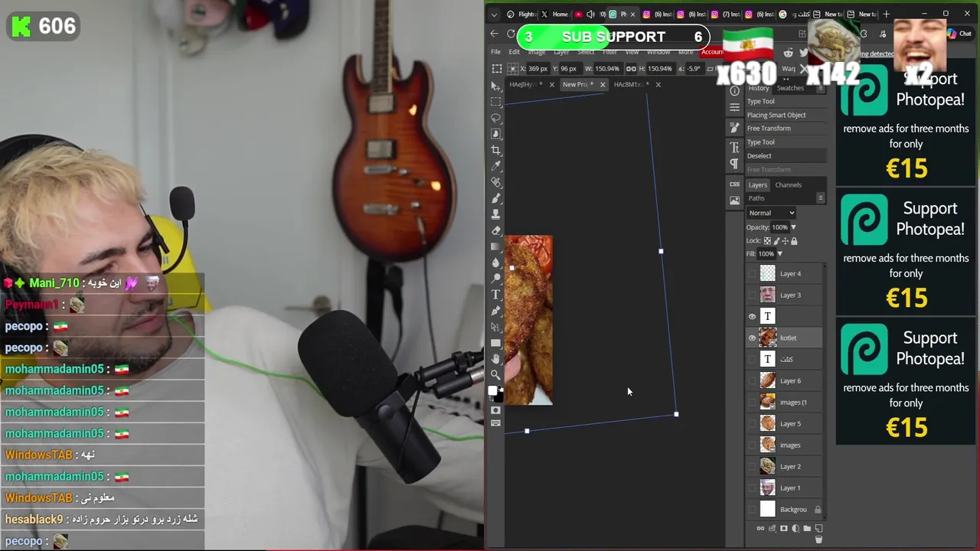Open the Properties panel icon

click(x=734, y=107)
